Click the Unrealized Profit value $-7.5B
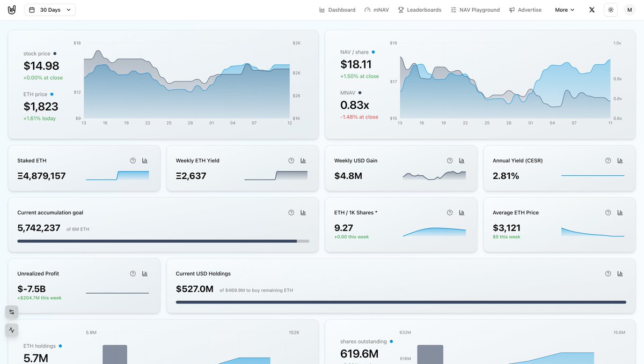Screen dimensions: 644x364 (31, 289)
